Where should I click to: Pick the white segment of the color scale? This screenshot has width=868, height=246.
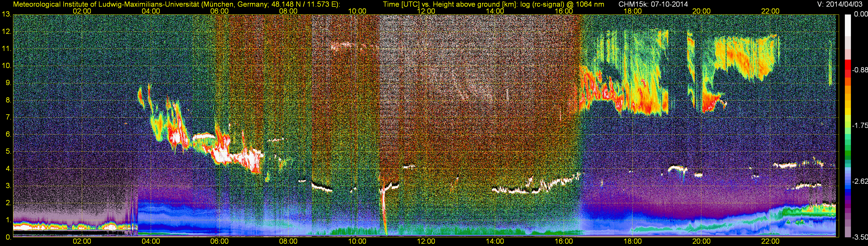pos(848,25)
